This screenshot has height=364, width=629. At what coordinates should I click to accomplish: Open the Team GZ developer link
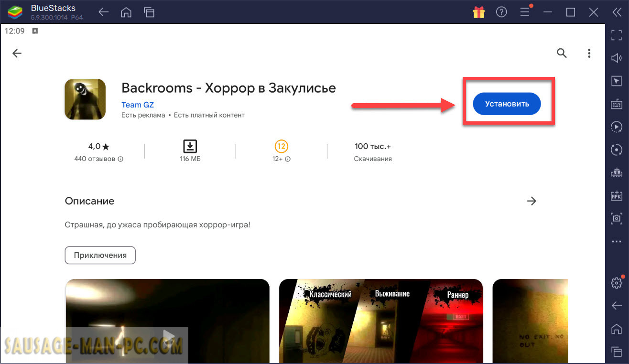pos(138,105)
